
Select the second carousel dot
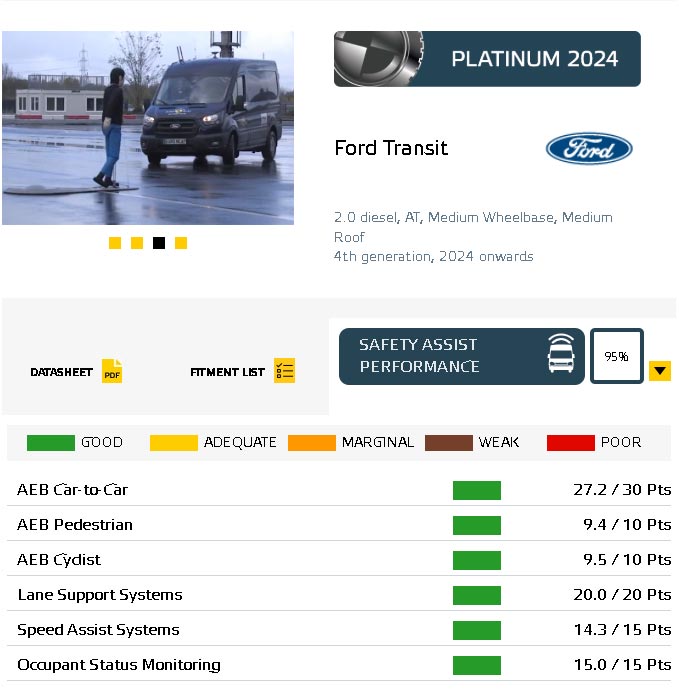pyautogui.click(x=137, y=243)
